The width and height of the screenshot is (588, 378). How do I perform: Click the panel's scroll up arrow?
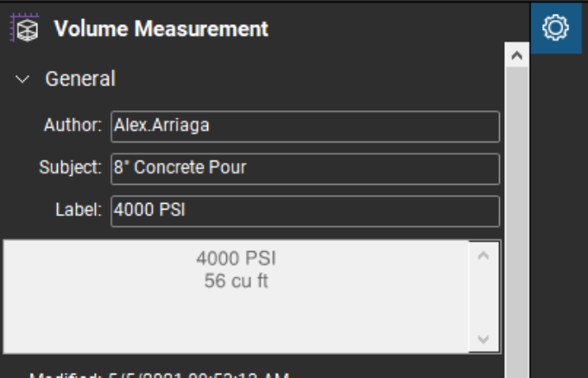(516, 56)
